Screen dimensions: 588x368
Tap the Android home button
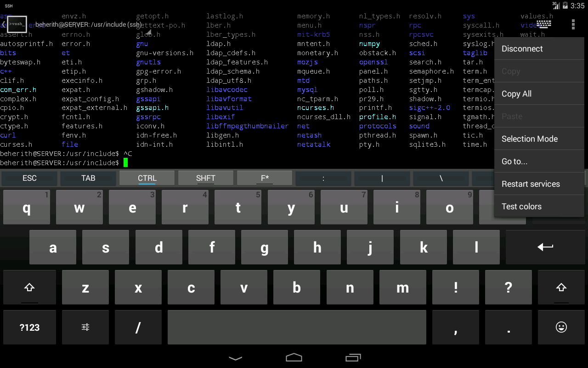tap(294, 357)
